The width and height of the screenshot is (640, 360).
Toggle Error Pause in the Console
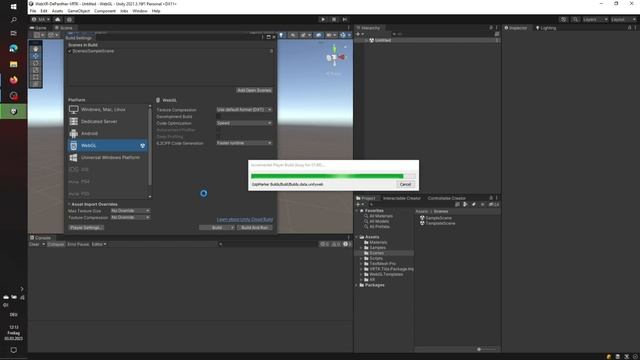coord(78,244)
